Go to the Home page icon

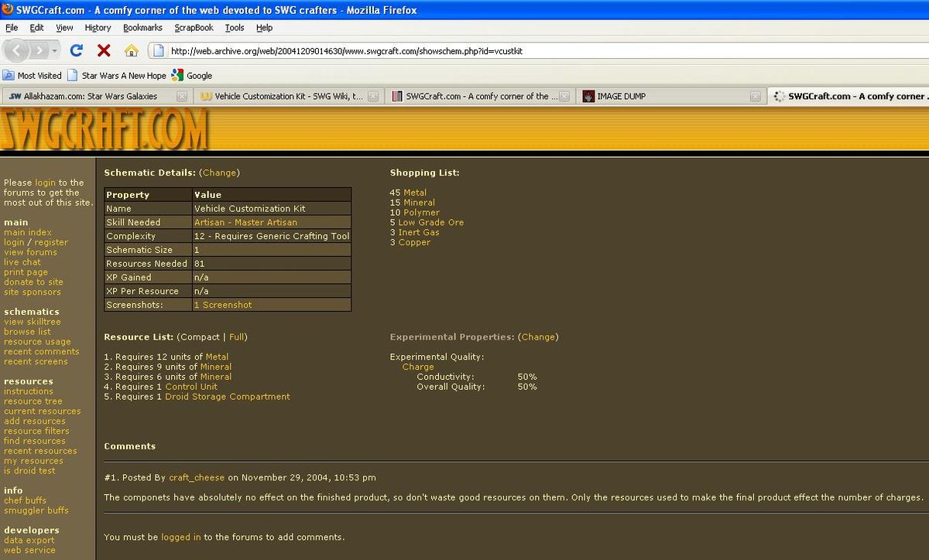[132, 51]
